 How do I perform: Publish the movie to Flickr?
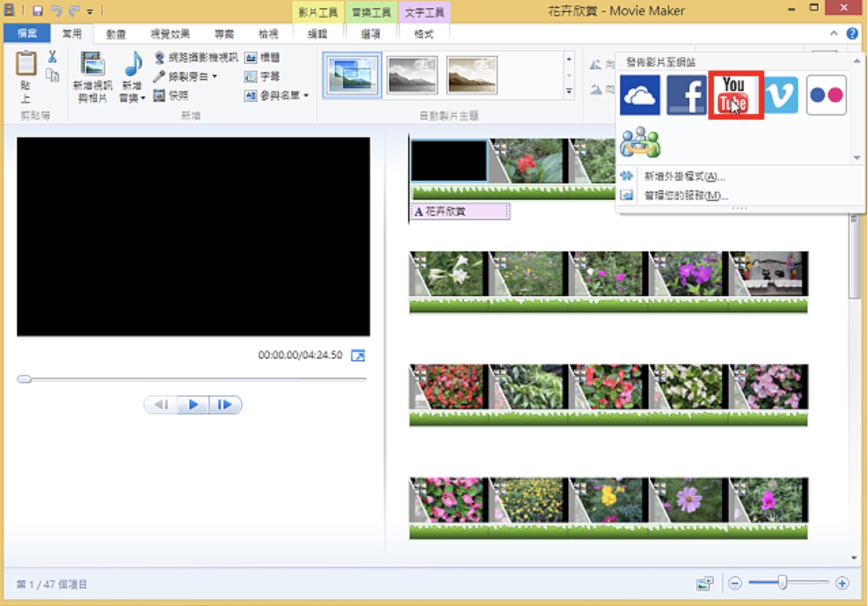(x=827, y=95)
